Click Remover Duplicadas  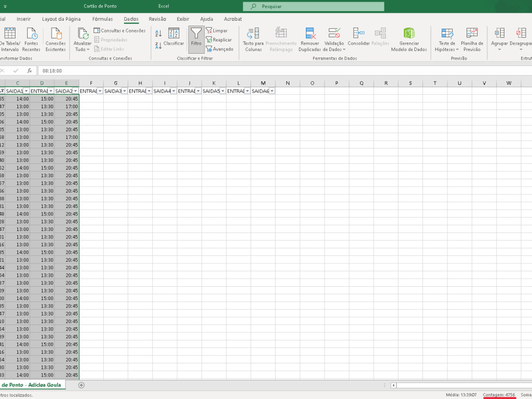pos(310,40)
